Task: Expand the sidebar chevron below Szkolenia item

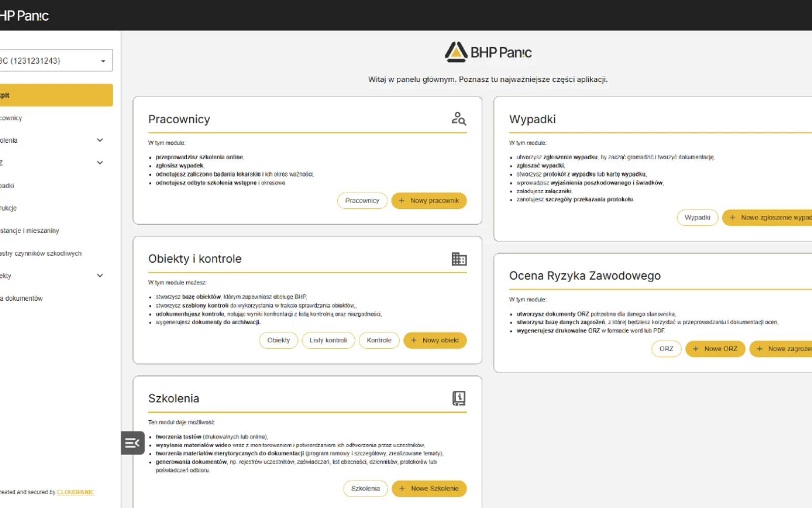Action: (100, 163)
